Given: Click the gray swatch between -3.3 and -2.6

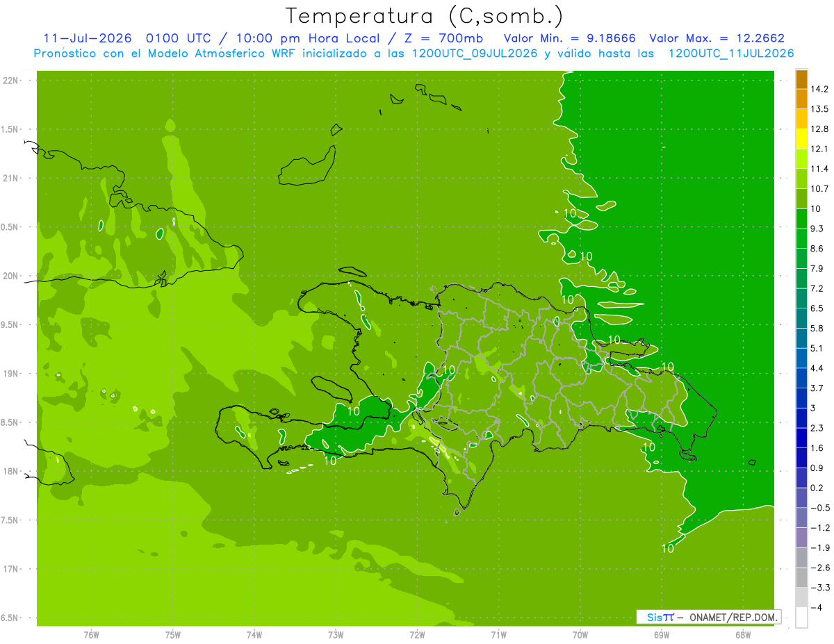Looking at the screenshot, I should pos(801,577).
